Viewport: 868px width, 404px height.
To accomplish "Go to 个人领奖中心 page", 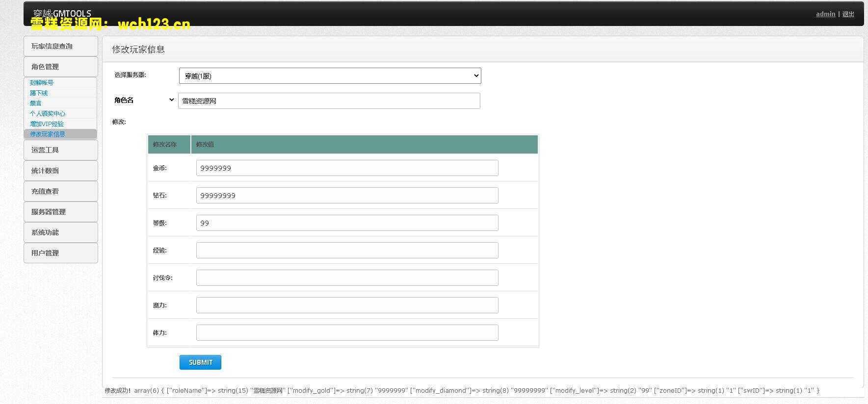I will coord(48,114).
